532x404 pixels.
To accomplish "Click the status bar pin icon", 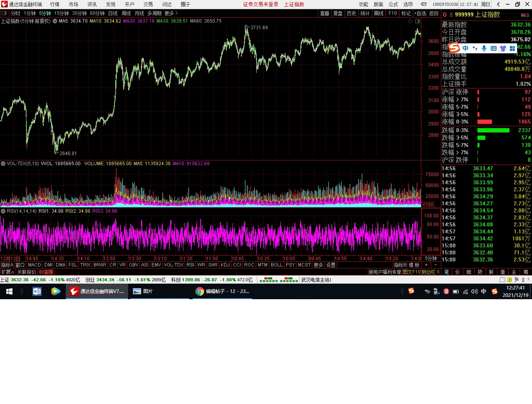I will click(x=516, y=280).
